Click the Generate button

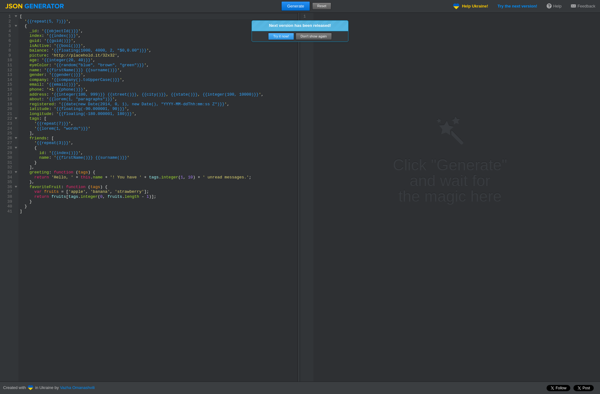295,6
